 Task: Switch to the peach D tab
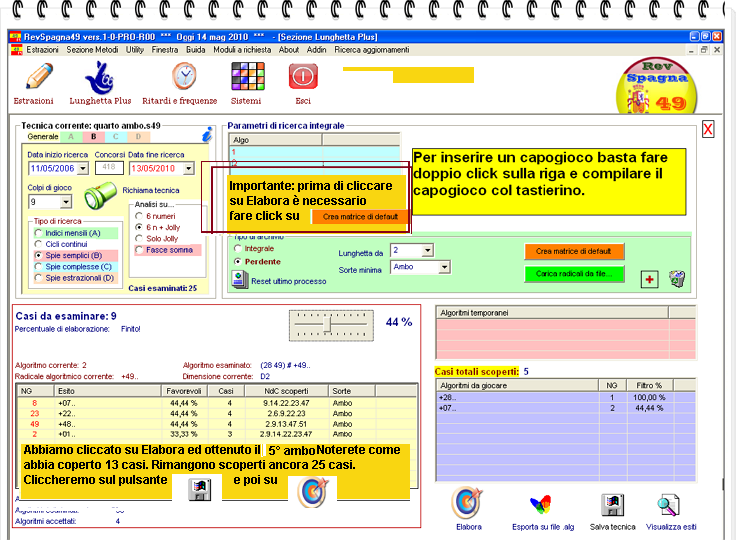(x=138, y=137)
